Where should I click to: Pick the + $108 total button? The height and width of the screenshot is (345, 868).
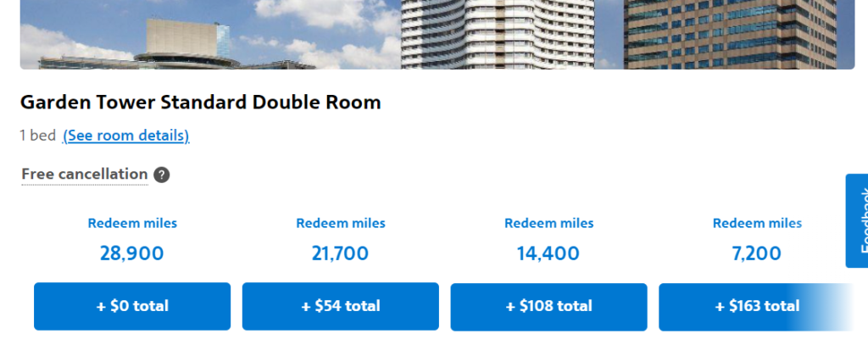(548, 306)
